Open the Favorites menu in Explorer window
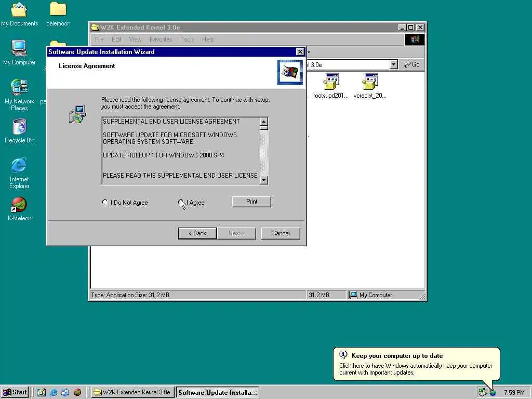Image resolution: width=532 pixels, height=399 pixels. 161,39
